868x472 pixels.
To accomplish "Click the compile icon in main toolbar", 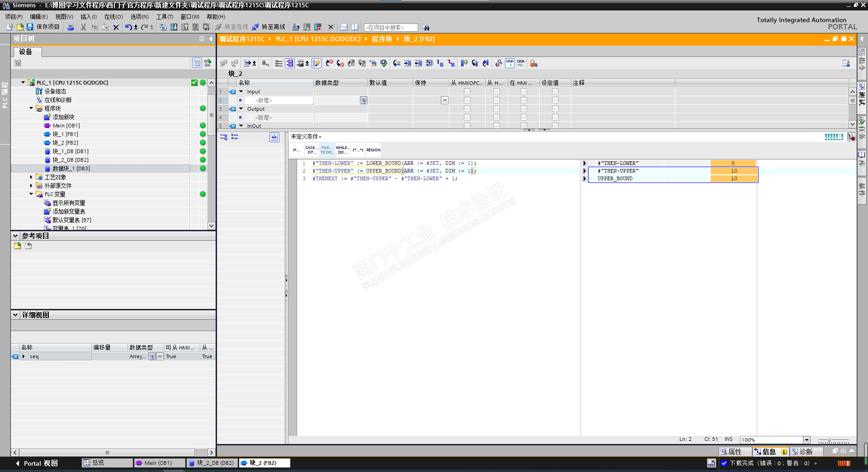I will click(x=163, y=27).
